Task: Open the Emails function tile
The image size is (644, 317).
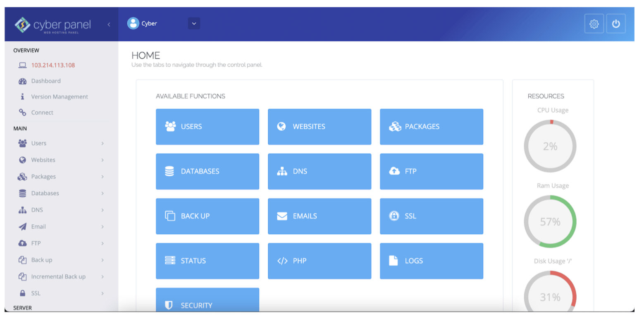Action: [319, 216]
